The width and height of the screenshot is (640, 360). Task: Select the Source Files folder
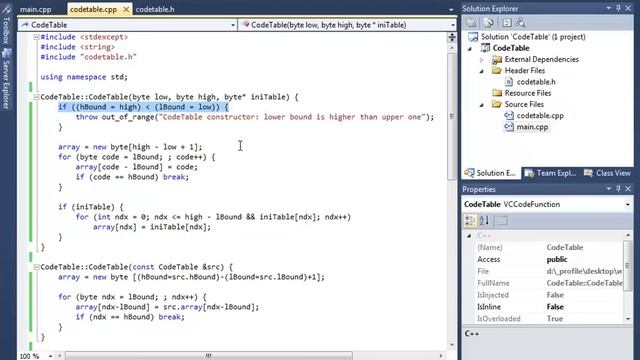pos(524,104)
